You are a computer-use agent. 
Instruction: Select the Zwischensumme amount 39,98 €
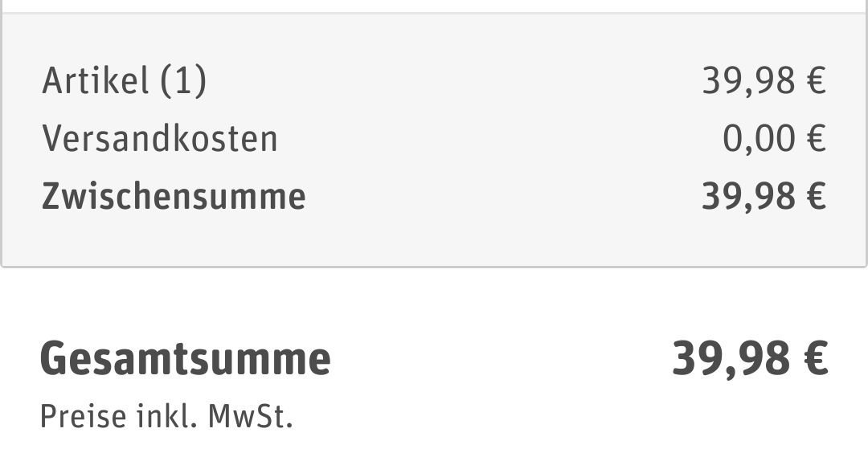click(764, 196)
